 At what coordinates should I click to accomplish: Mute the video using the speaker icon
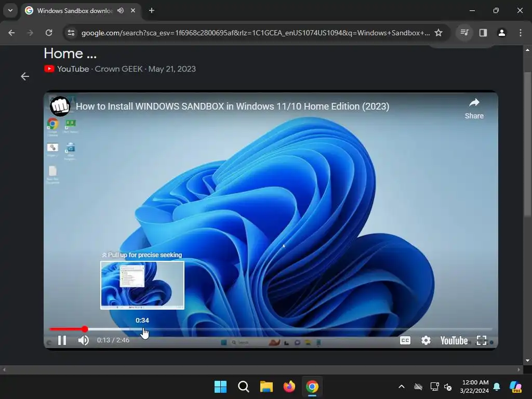84,340
